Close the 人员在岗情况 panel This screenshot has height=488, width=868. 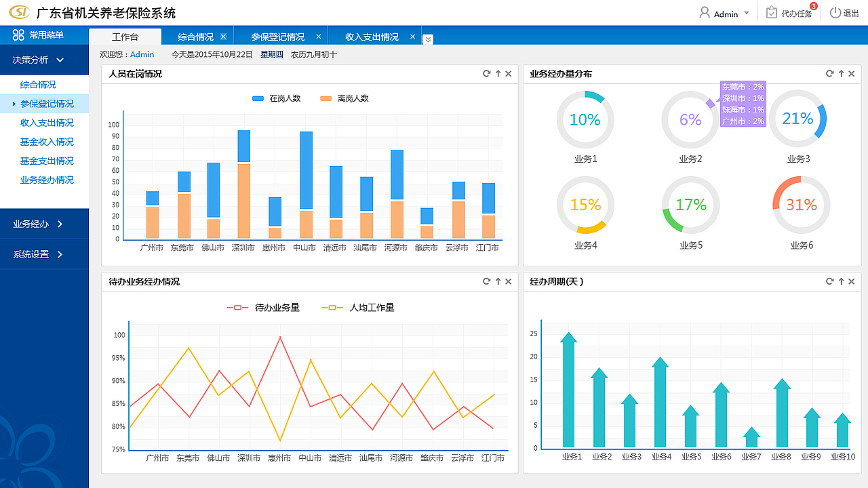click(x=509, y=73)
